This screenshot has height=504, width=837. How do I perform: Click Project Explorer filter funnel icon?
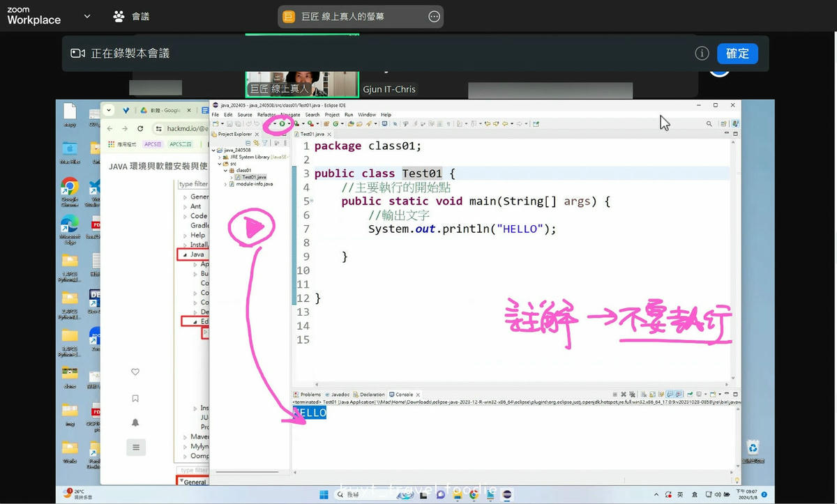point(265,143)
